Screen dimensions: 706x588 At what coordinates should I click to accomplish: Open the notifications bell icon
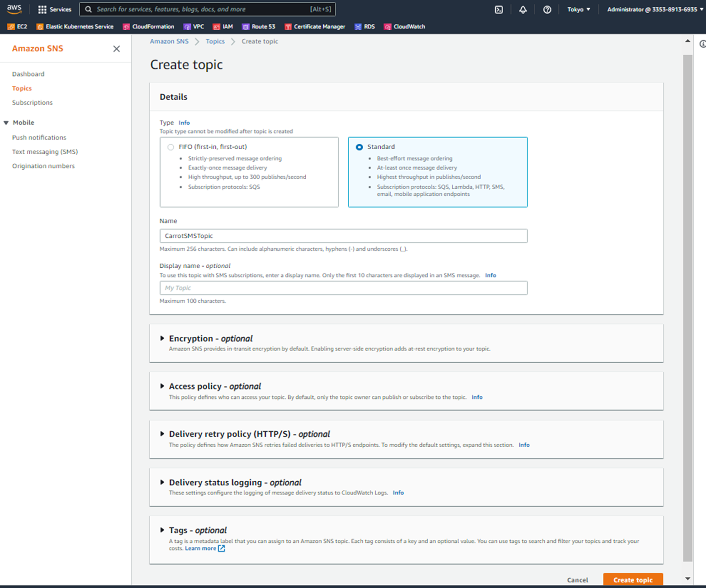(x=523, y=9)
